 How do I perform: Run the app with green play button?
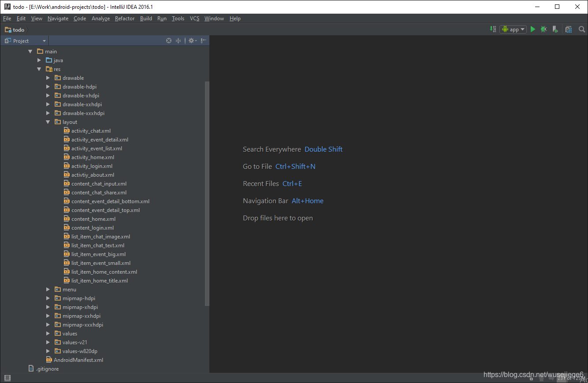(533, 29)
